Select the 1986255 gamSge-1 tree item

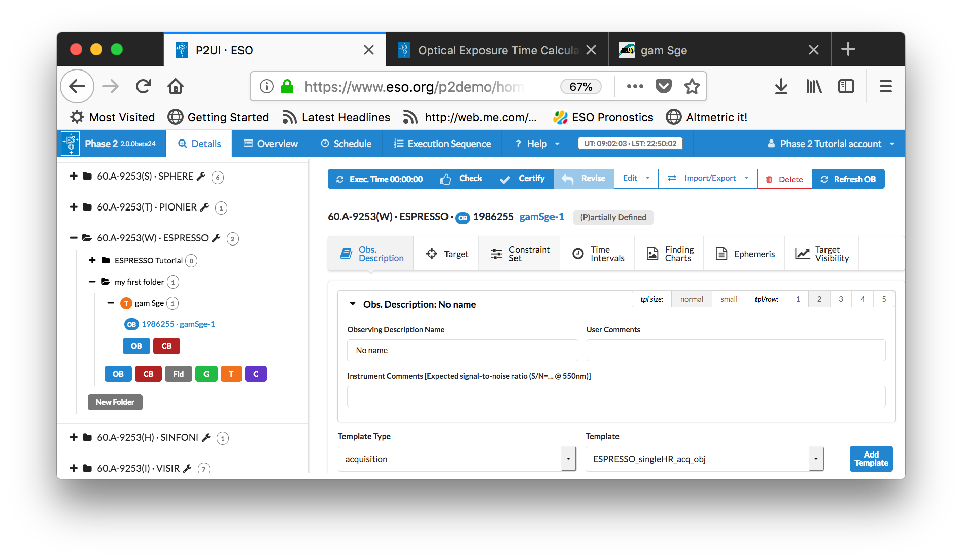click(x=178, y=324)
